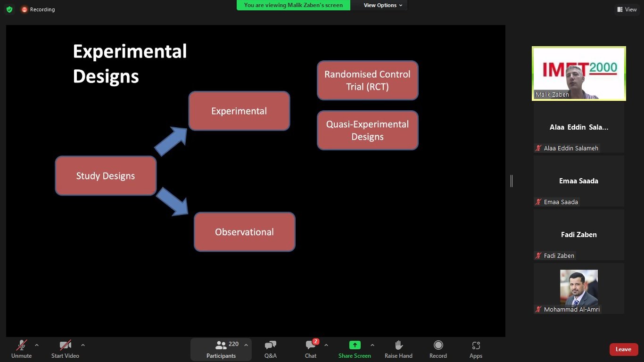This screenshot has width=644, height=362.
Task: Expand video options arrow beside Start Video
Action: point(83,345)
